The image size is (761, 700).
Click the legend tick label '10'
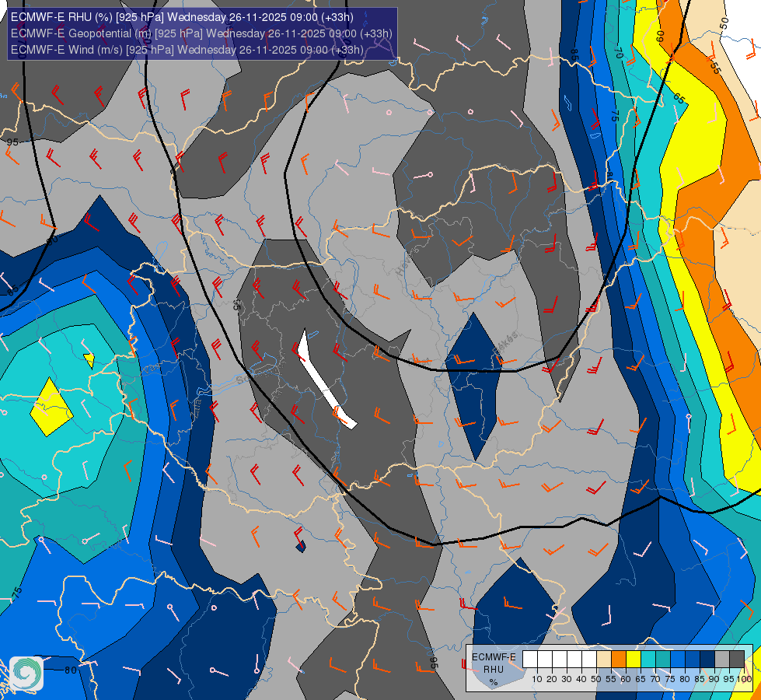point(537,679)
